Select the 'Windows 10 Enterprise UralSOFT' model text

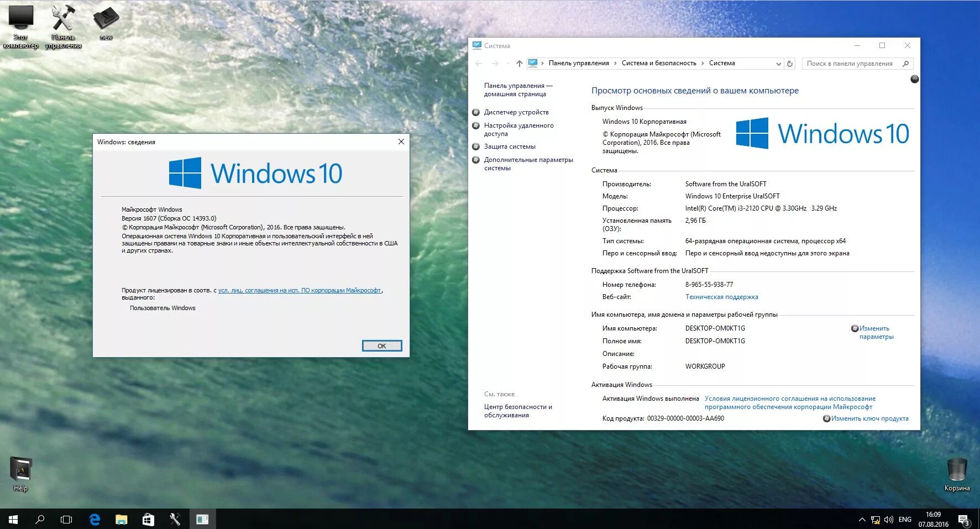[x=732, y=196]
